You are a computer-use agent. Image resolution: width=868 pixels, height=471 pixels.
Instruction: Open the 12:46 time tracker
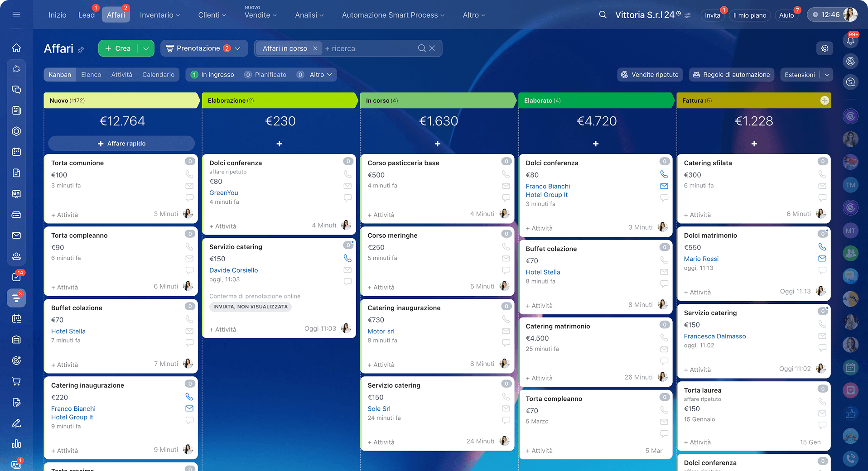tap(826, 14)
